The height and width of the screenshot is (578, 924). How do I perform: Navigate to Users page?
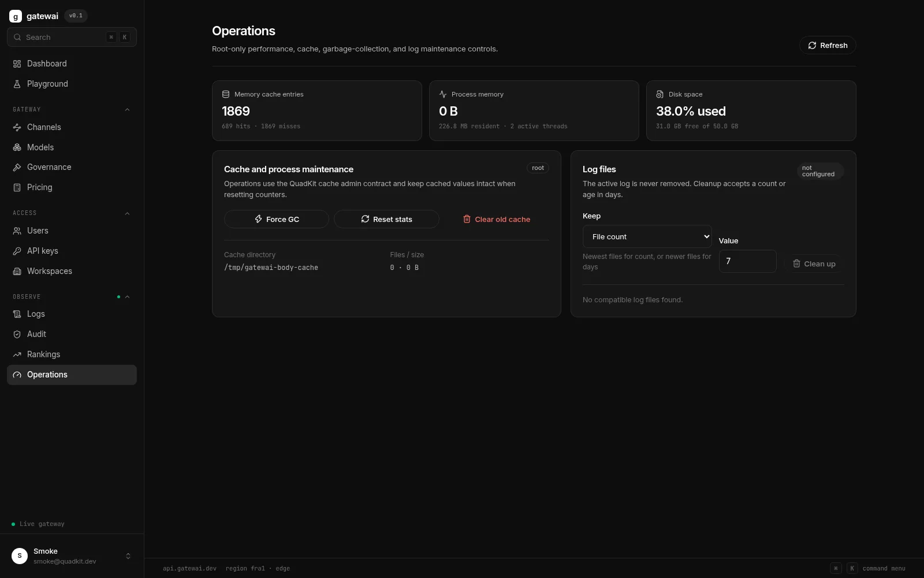click(x=72, y=231)
